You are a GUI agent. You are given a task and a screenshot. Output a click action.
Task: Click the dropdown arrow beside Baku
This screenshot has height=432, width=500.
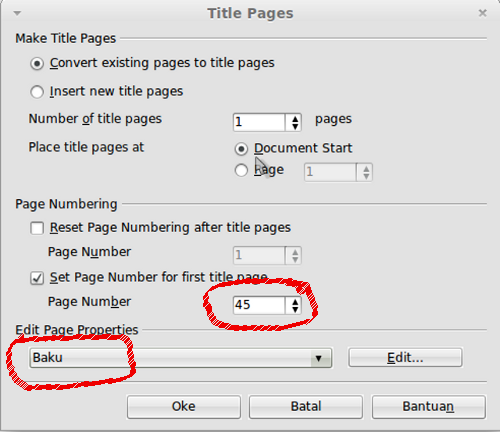coord(319,358)
